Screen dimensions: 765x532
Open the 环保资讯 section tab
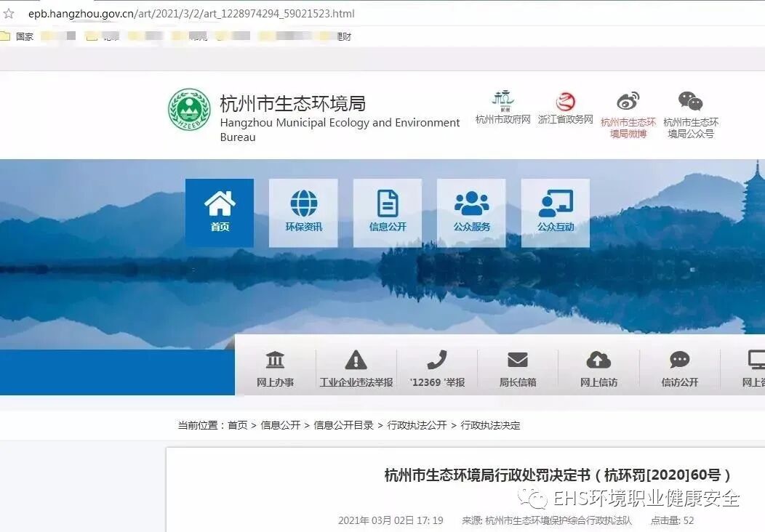(x=303, y=212)
